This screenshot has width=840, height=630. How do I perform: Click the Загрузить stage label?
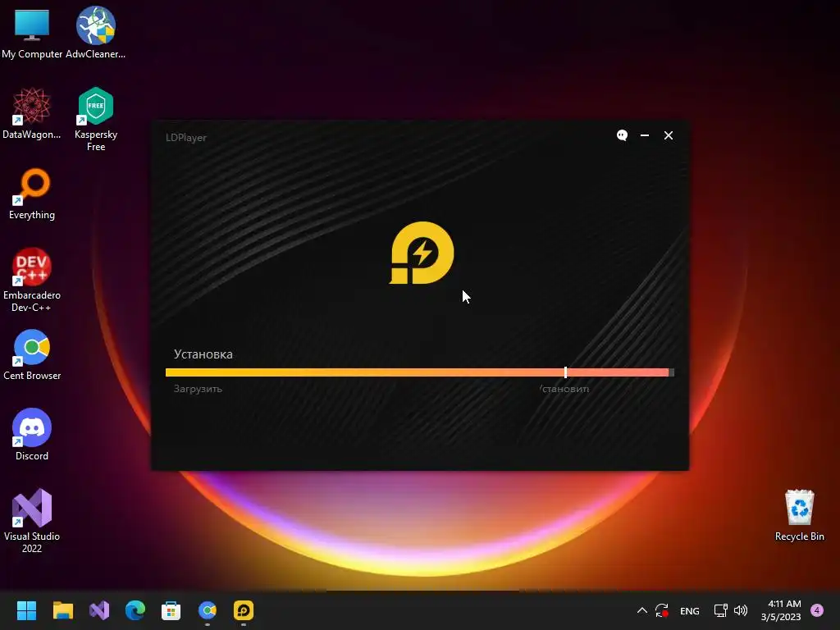coord(198,389)
